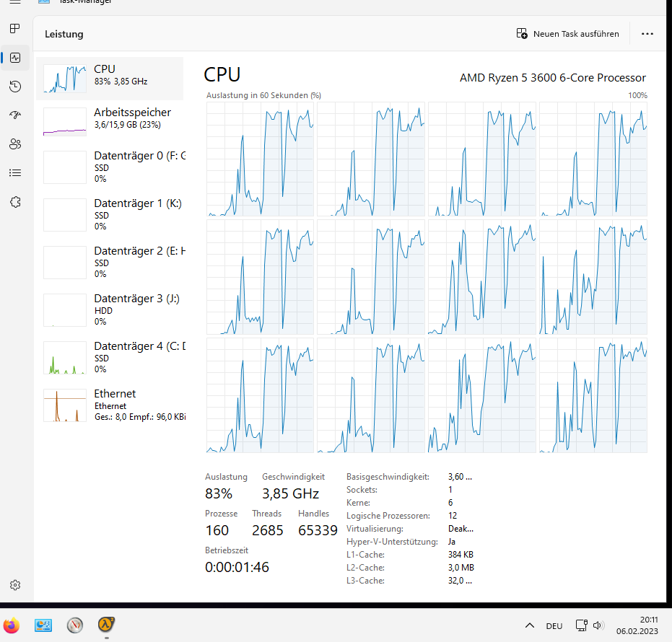
Task: Click the Hyper-V-Unterstützung value Ja
Action: click(452, 542)
